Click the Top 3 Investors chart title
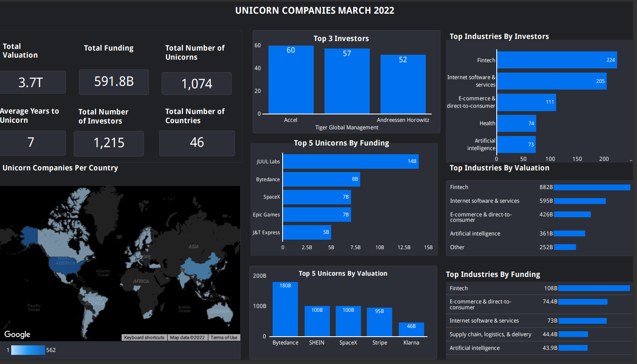637x364 pixels. (341, 39)
